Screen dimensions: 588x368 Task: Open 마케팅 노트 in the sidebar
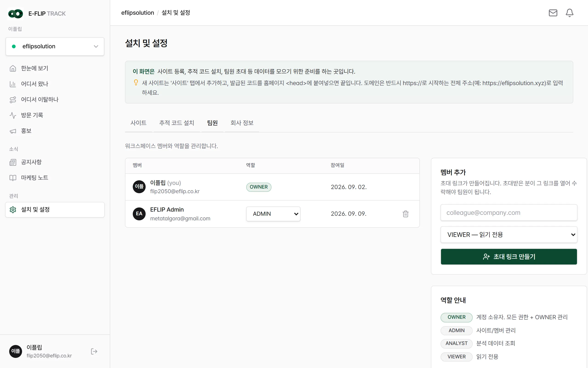click(55, 178)
